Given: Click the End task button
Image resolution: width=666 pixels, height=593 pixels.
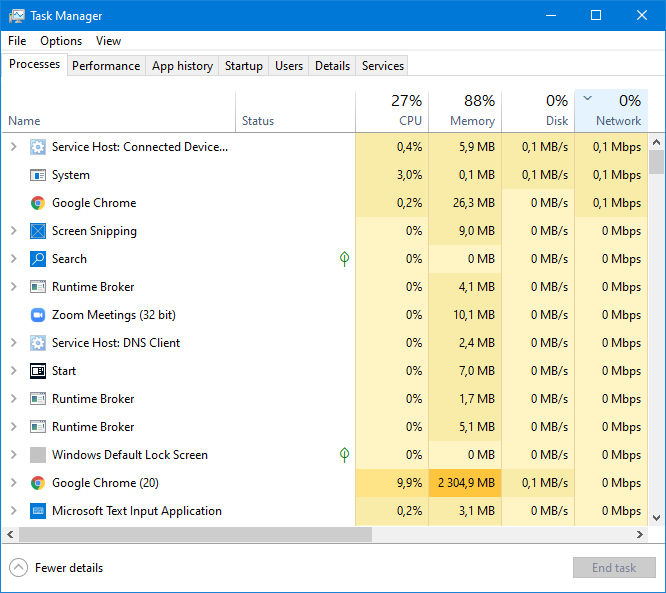Looking at the screenshot, I should [x=614, y=568].
